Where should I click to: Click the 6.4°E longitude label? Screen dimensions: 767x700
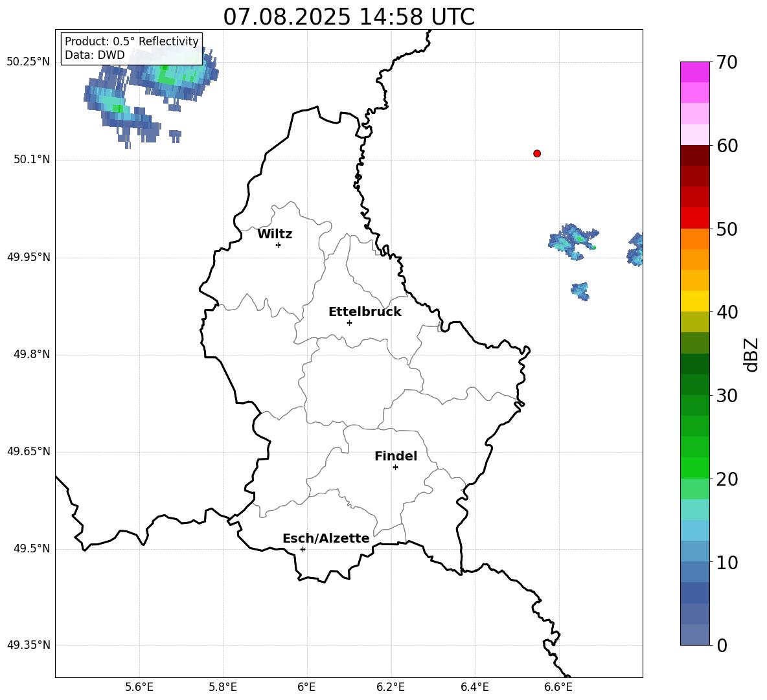click(x=474, y=687)
